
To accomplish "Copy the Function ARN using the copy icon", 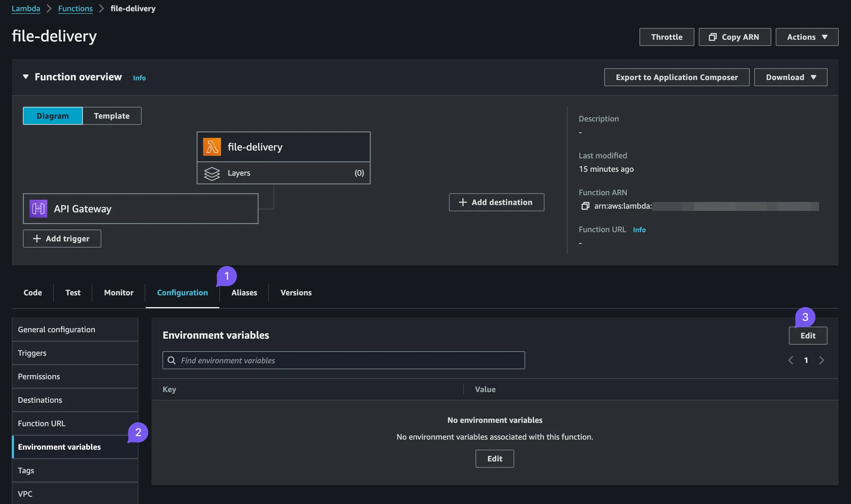I will [585, 206].
